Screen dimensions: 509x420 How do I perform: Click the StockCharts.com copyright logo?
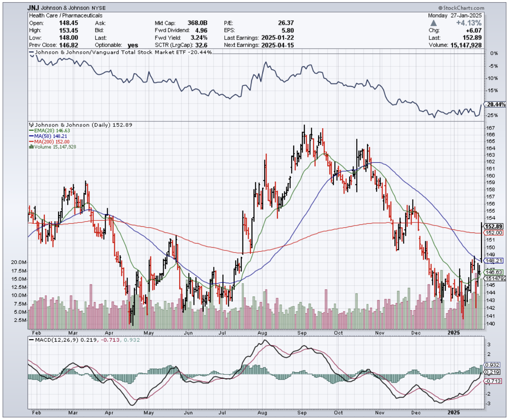tap(461, 8)
